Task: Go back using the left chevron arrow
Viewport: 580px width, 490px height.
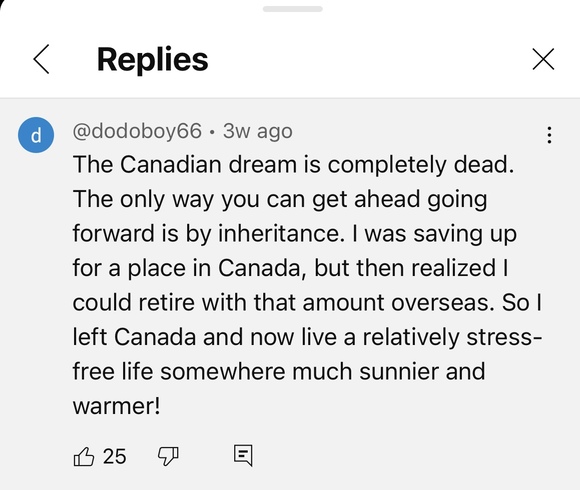Action: (x=41, y=59)
